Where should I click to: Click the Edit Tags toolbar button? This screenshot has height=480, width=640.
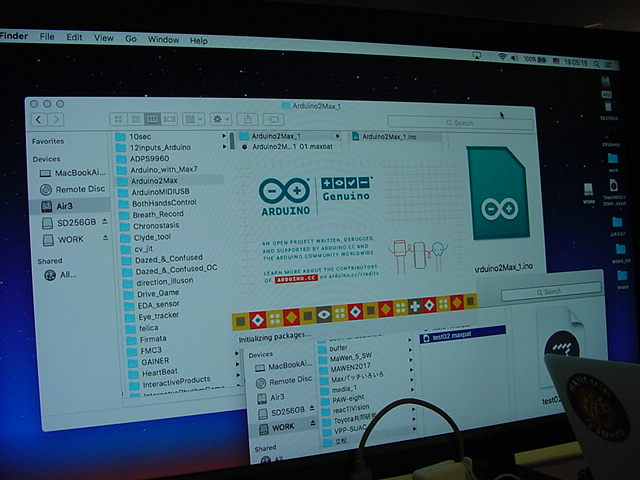(273, 120)
